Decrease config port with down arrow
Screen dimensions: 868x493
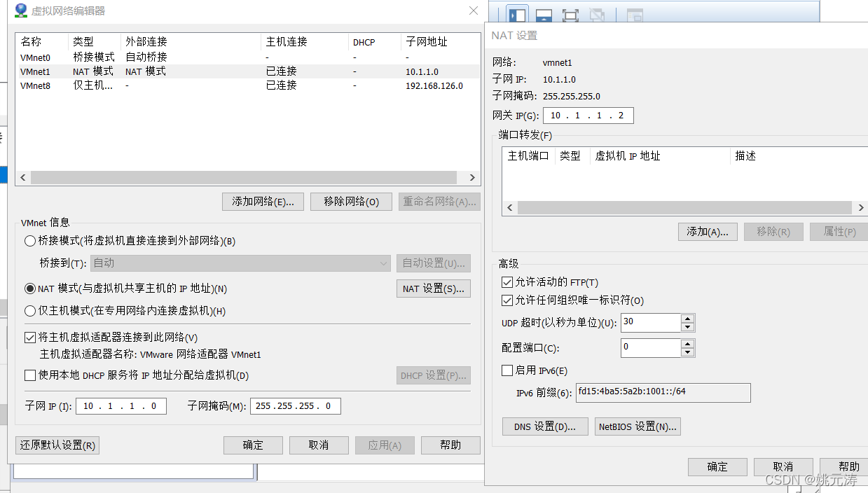(x=688, y=352)
